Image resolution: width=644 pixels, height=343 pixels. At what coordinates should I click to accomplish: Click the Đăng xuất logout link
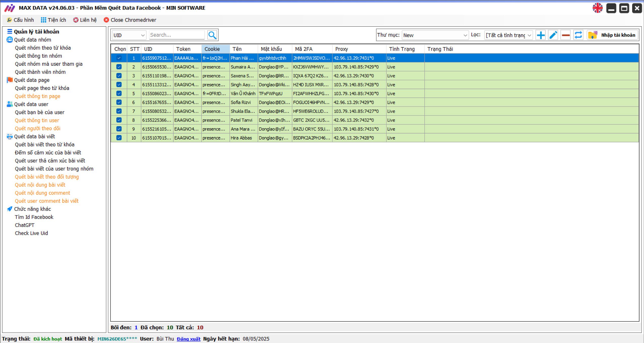pos(188,339)
